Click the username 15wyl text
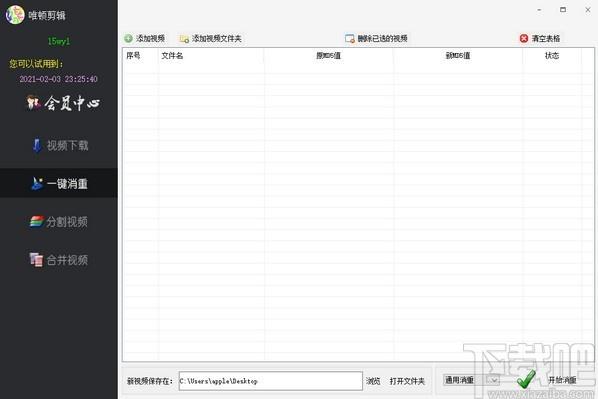This screenshot has width=598, height=399. (x=59, y=41)
